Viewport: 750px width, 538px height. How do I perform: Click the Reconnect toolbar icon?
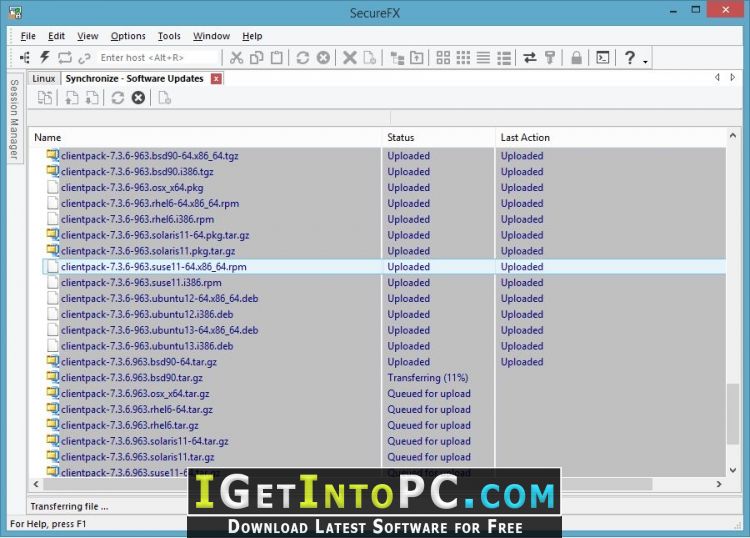pos(65,58)
